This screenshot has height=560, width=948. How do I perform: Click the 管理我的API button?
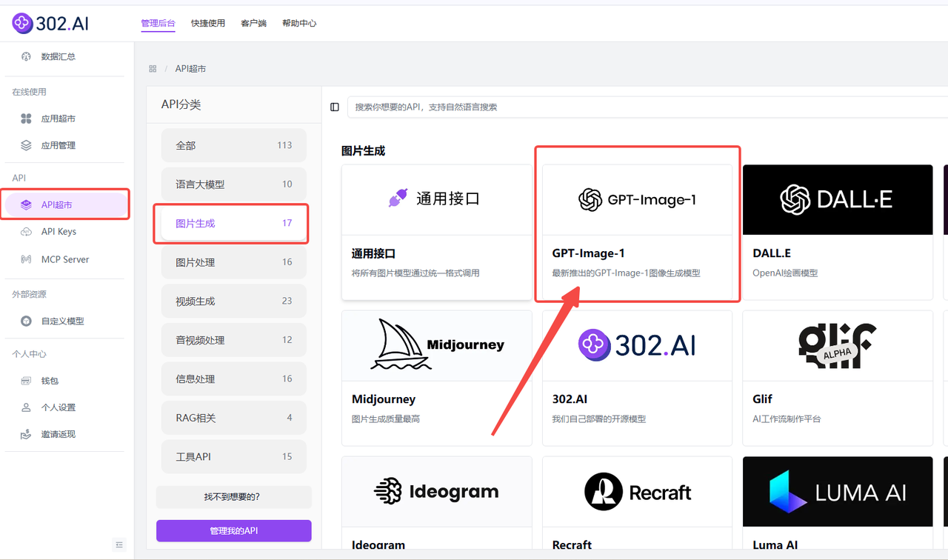234,531
